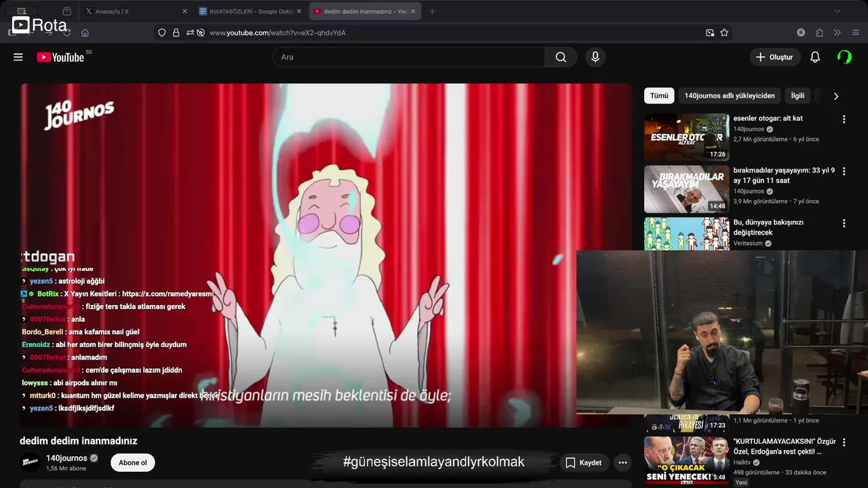Bookmark this page with the star icon

tap(724, 33)
